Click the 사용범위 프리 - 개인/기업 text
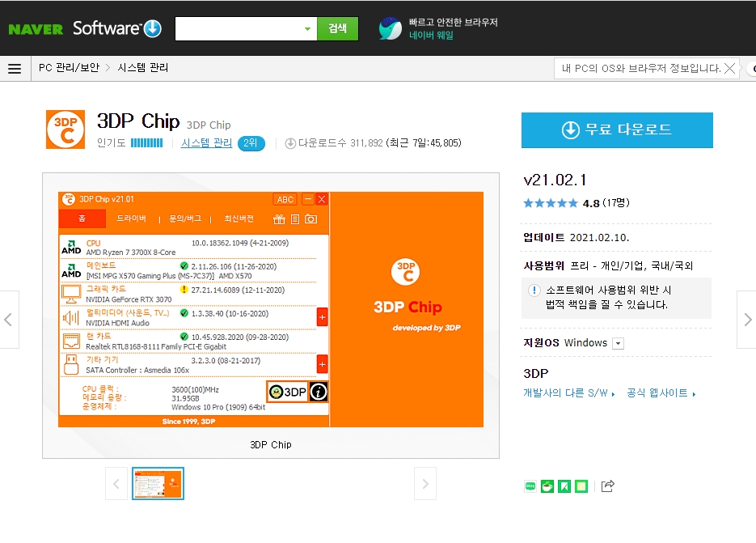The image size is (756, 543). (x=608, y=265)
